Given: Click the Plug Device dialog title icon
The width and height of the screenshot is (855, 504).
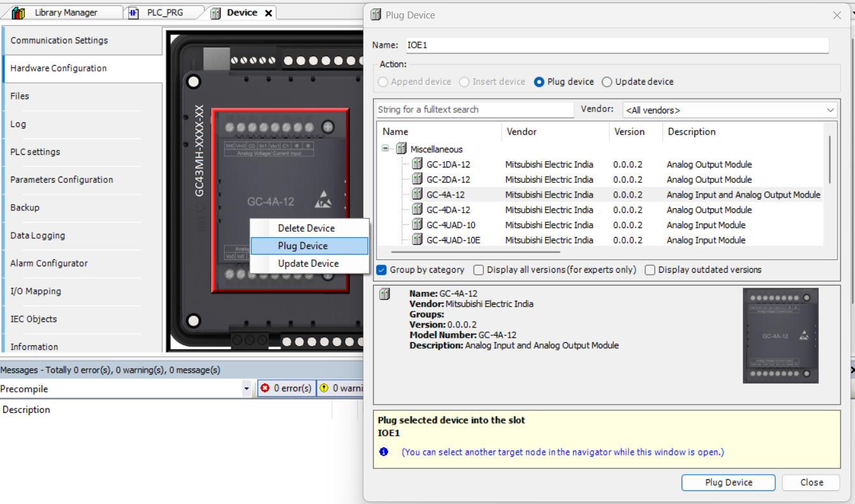Looking at the screenshot, I should 376,15.
